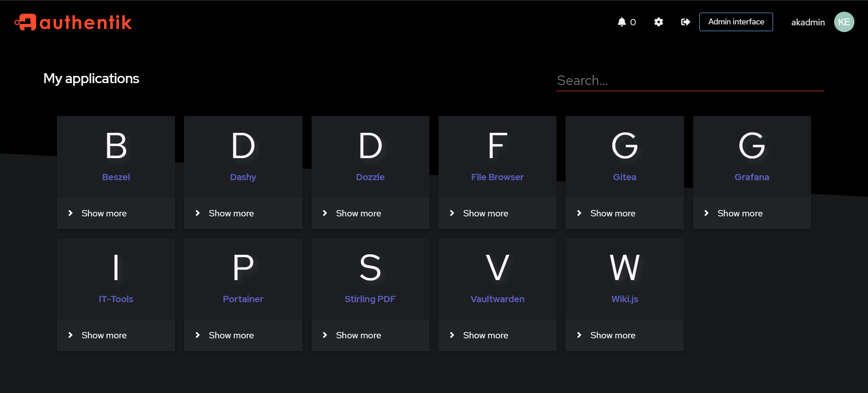Launch the Vaultwarden name link
868x393 pixels.
[x=497, y=299]
